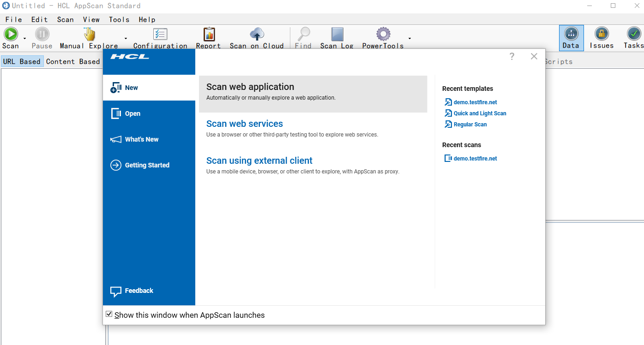Viewport: 644px width, 345px height.
Task: Switch to the Data view icon
Action: click(x=571, y=34)
